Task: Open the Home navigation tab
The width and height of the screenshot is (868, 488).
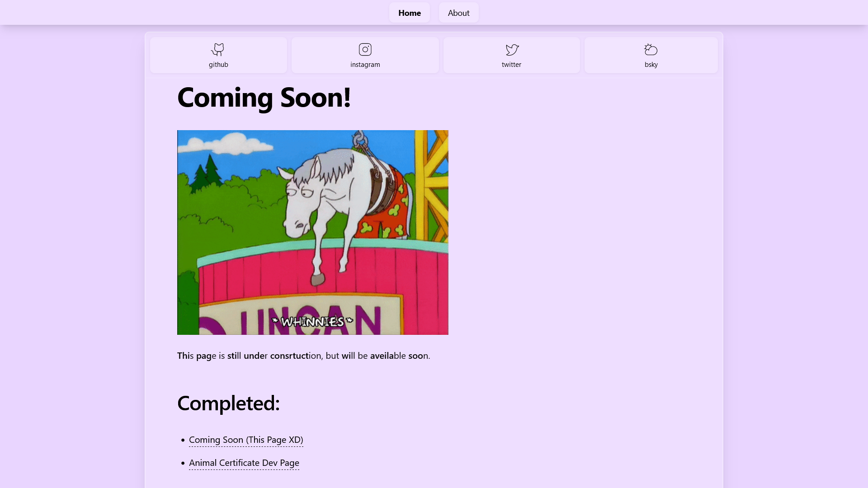Action: (409, 13)
